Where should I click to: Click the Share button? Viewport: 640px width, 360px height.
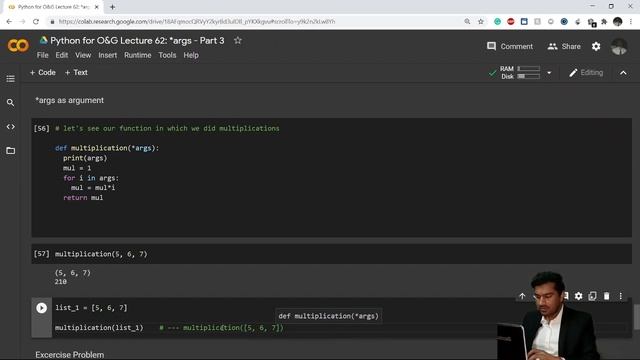pyautogui.click(x=564, y=47)
